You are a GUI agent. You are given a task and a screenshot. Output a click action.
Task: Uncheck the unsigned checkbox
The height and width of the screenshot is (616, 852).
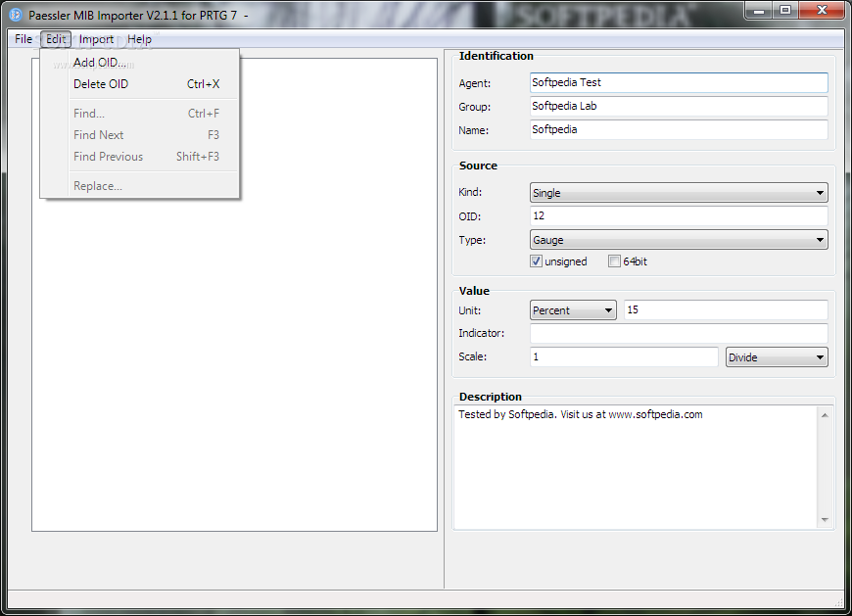point(537,261)
